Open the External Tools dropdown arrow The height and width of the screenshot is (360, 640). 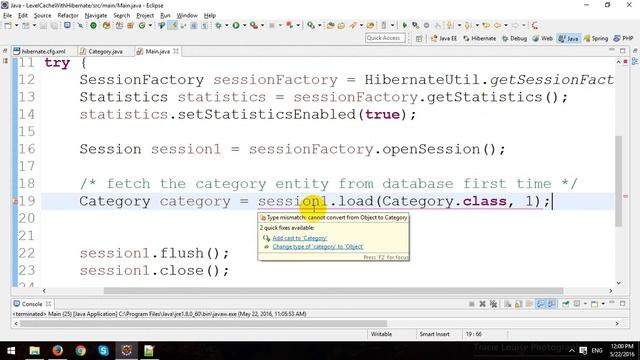coord(262,25)
